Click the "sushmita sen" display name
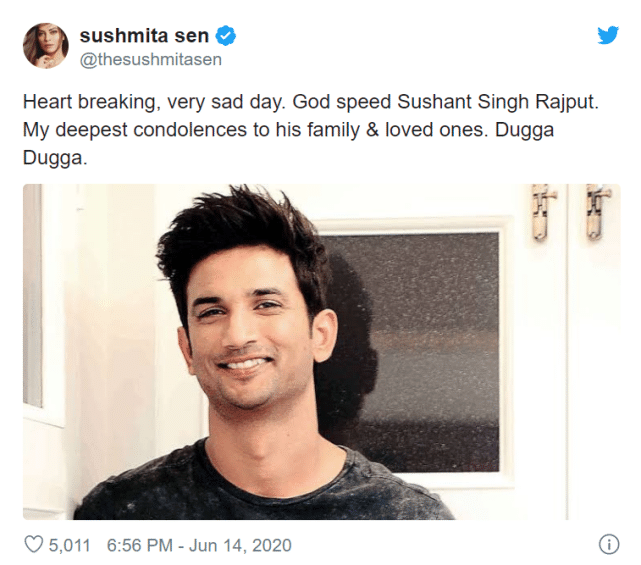The image size is (641, 565). (x=144, y=36)
